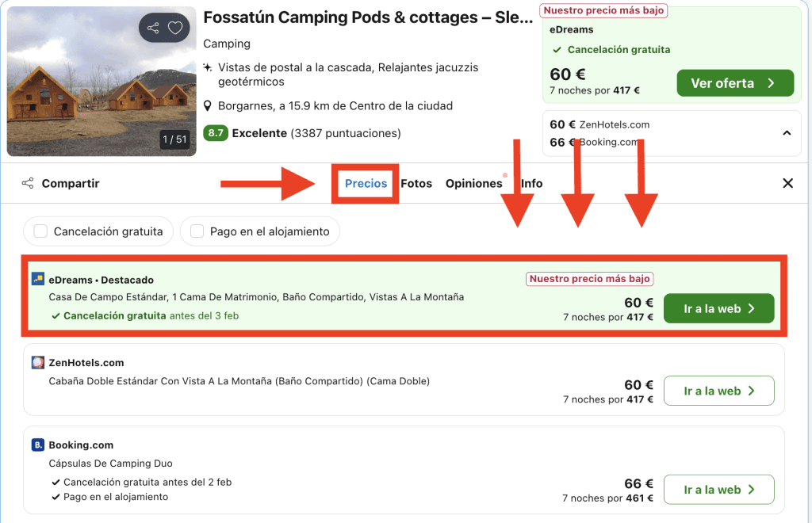
Task: Save the property with the heart icon
Action: click(x=175, y=29)
